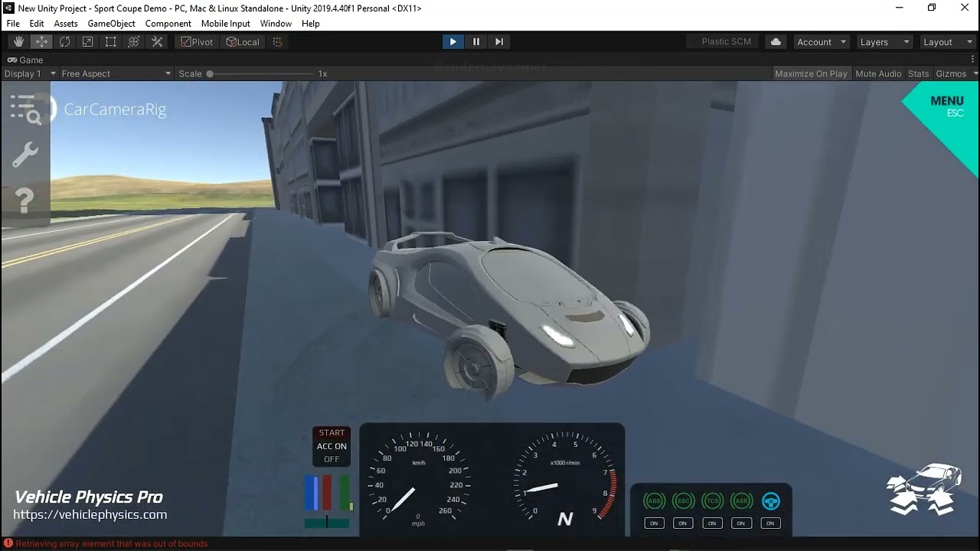
Task: Click ACC ON on the ignition switch
Action: (332, 446)
